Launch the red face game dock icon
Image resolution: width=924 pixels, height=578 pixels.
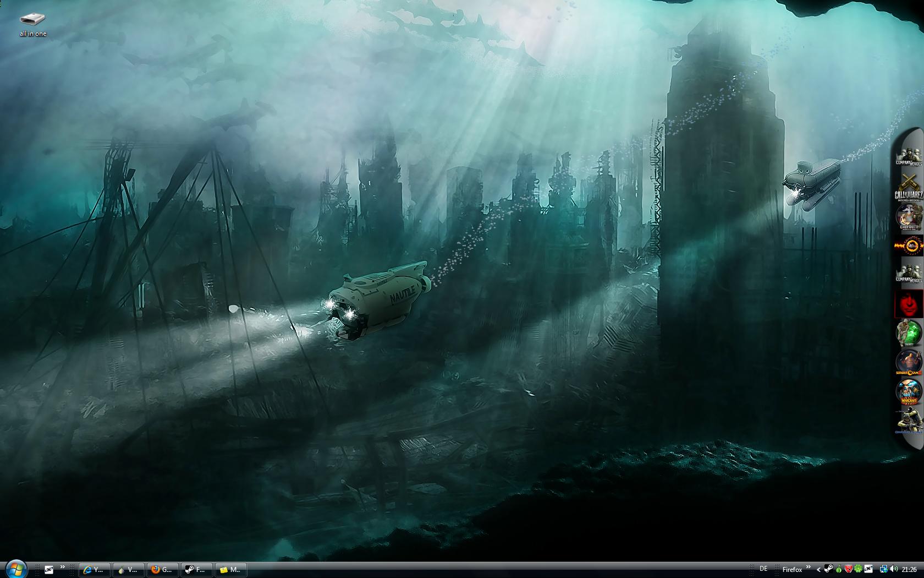[909, 304]
